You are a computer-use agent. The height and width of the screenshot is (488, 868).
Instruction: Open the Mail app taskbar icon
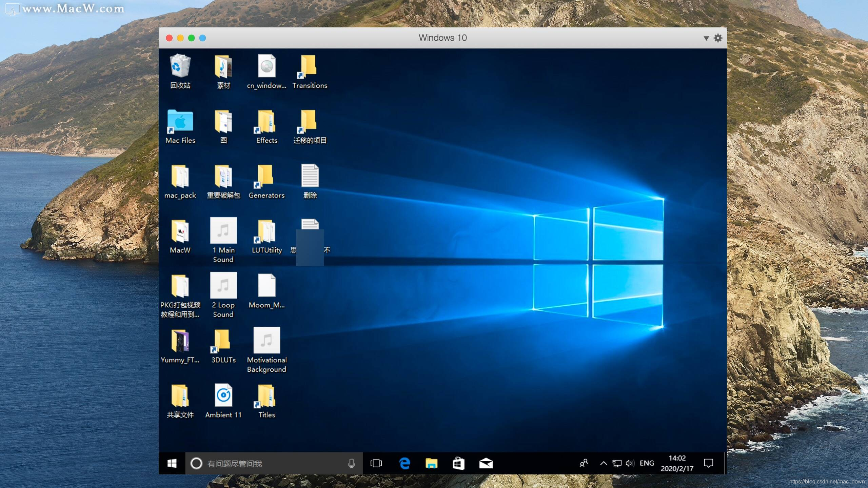486,463
